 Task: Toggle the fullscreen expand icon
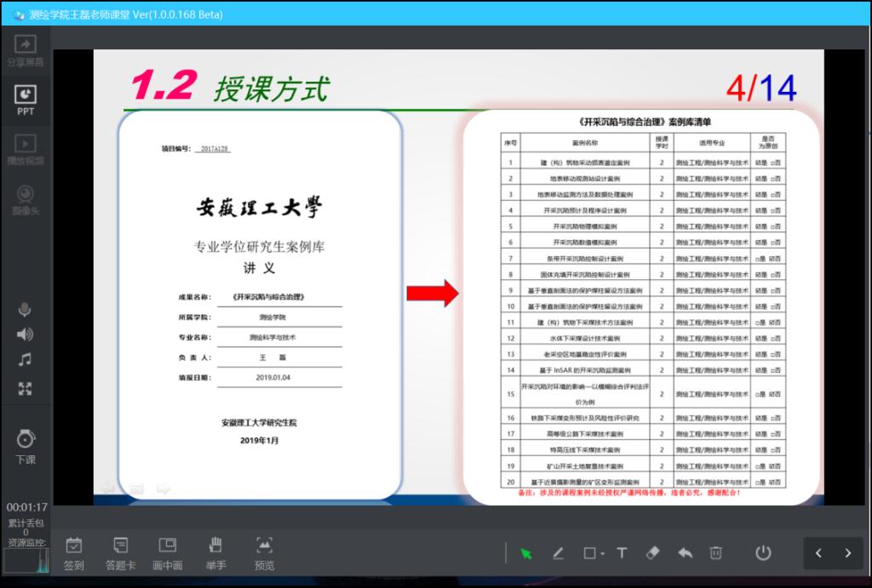26,389
